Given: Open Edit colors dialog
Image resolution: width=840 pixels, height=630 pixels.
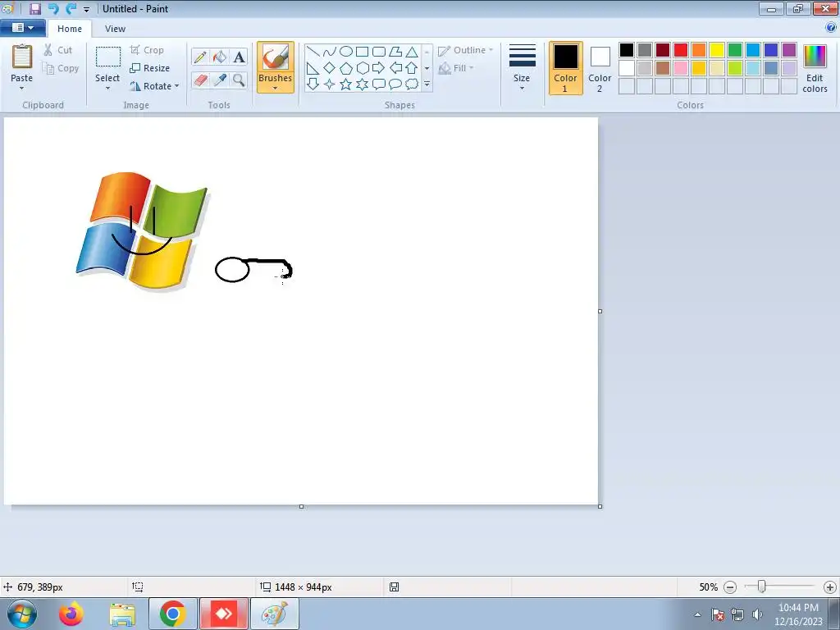Looking at the screenshot, I should (815, 68).
